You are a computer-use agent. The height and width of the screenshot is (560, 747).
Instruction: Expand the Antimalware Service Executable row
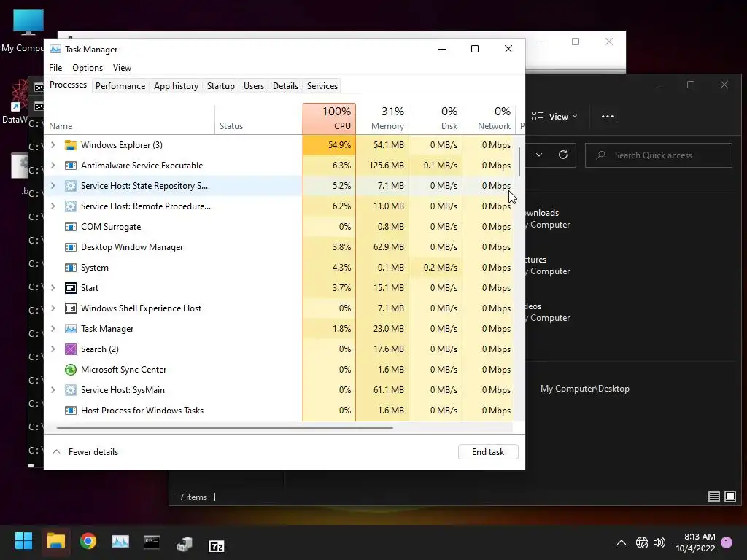pyautogui.click(x=53, y=166)
